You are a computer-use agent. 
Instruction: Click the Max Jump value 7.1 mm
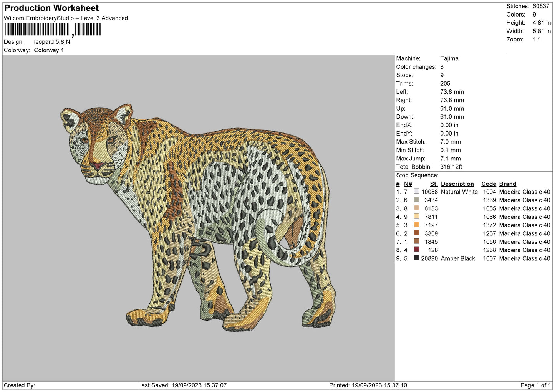click(x=451, y=159)
